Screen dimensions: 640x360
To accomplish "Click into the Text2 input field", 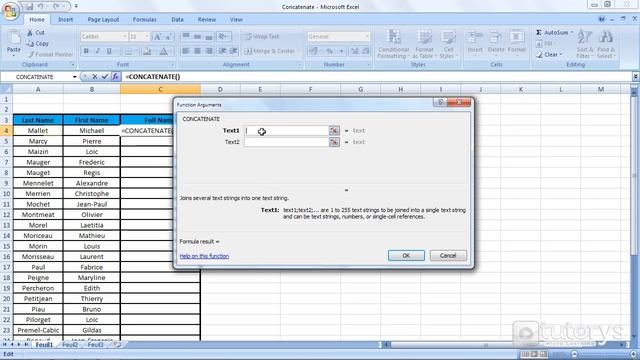I will point(286,142).
